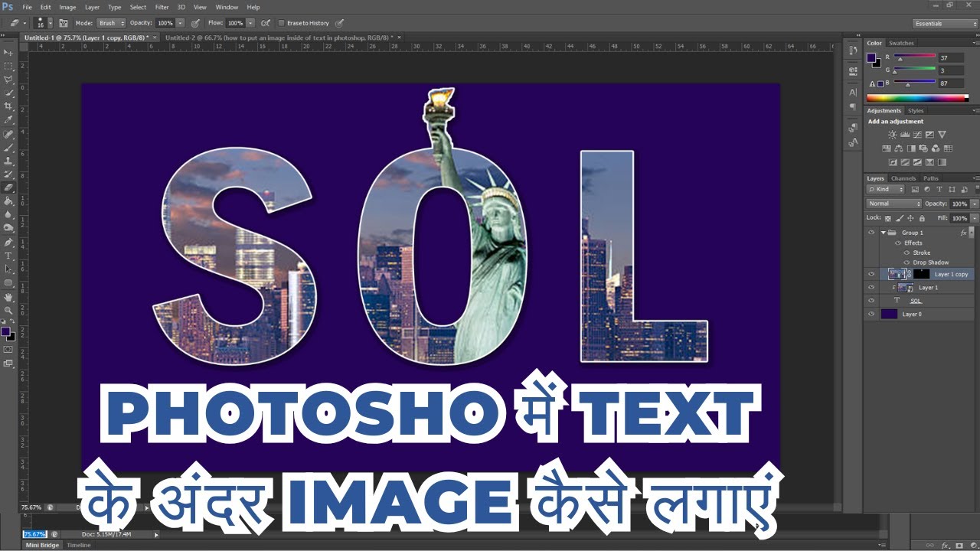Switch to the Channels tab

click(x=903, y=178)
